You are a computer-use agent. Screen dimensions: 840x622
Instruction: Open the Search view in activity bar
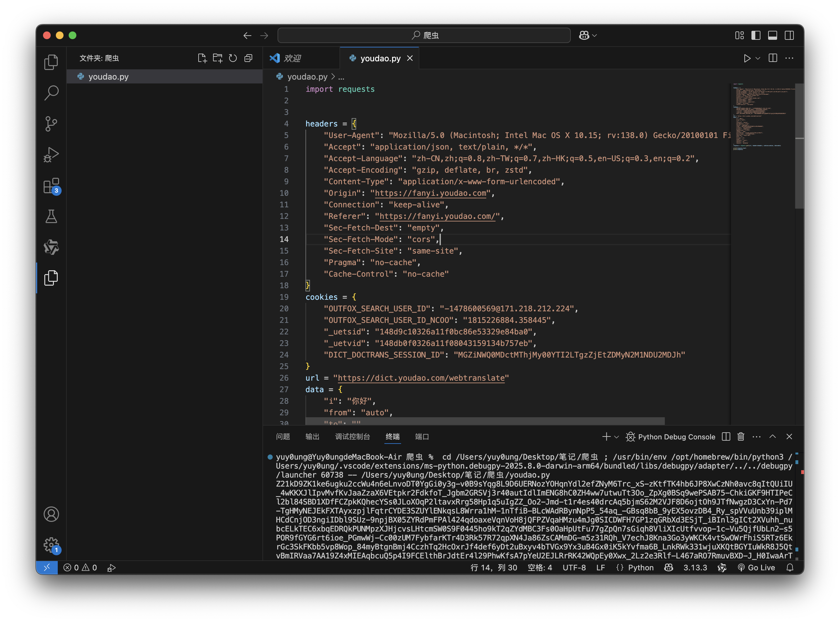[x=51, y=93]
